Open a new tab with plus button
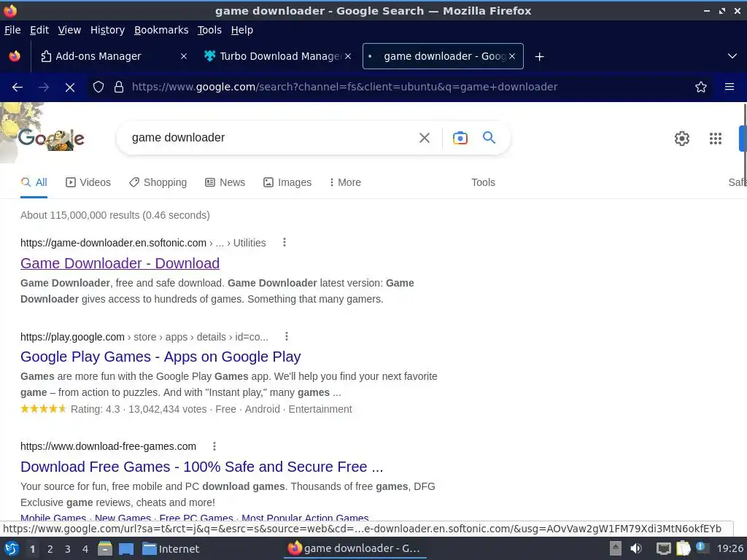Screen dimensions: 747x560 point(539,57)
